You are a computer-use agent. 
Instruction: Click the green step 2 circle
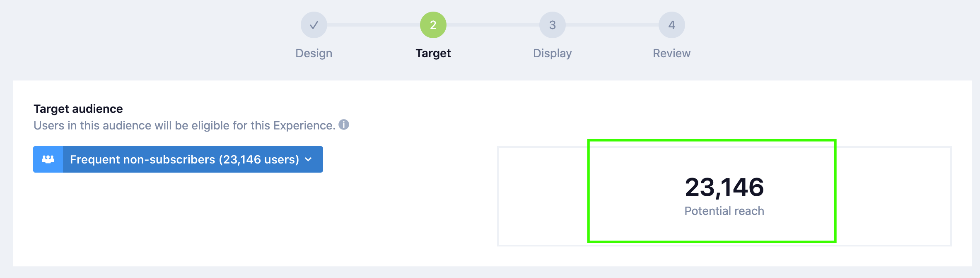433,25
